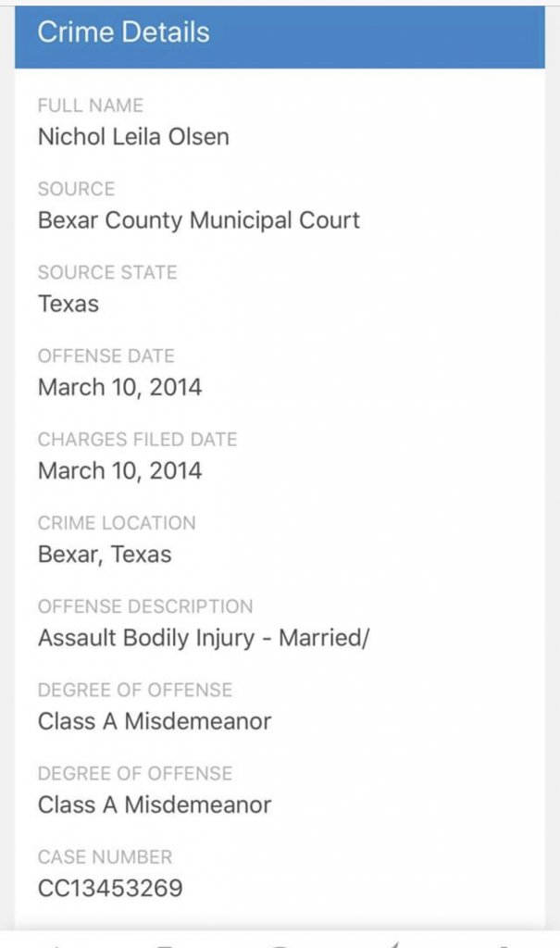Tap the OFFENSE DATE label

pos(106,355)
